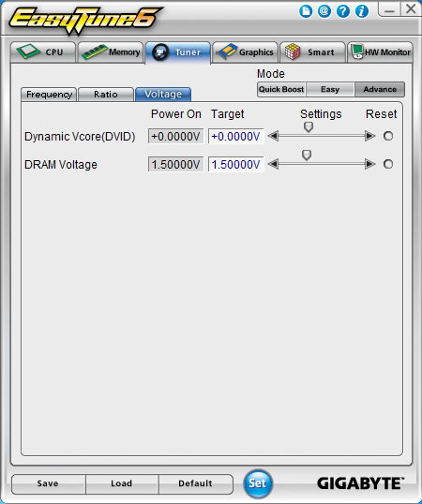Click the DRAM Voltage target field

click(236, 164)
